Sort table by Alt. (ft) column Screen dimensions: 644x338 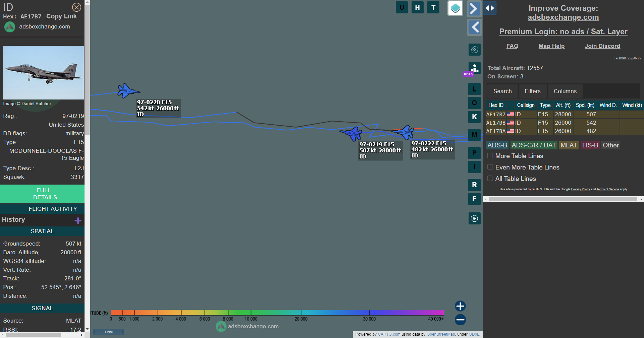[563, 105]
